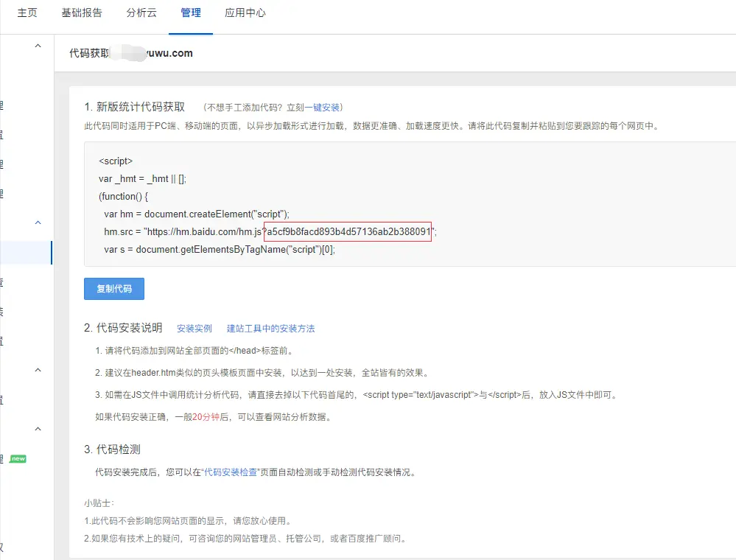This screenshot has width=736, height=560.
Task: Open 建站工具中的安装方法 link
Action: (271, 329)
